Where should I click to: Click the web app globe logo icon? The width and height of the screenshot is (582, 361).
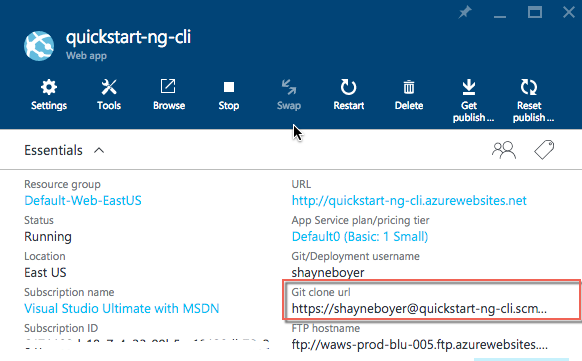tap(39, 46)
